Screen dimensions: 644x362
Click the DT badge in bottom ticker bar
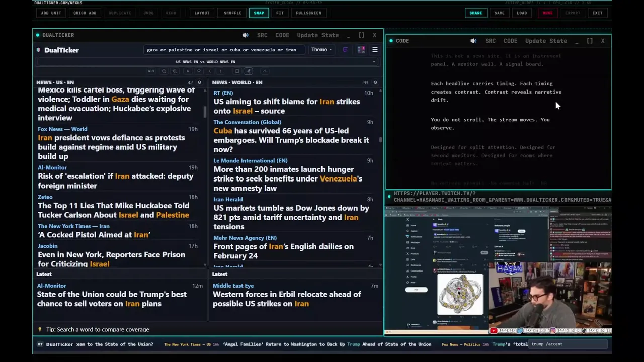click(40, 344)
